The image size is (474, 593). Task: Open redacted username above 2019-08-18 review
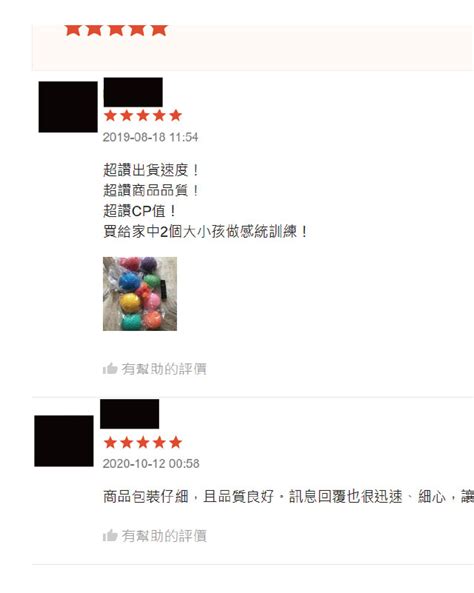133,92
